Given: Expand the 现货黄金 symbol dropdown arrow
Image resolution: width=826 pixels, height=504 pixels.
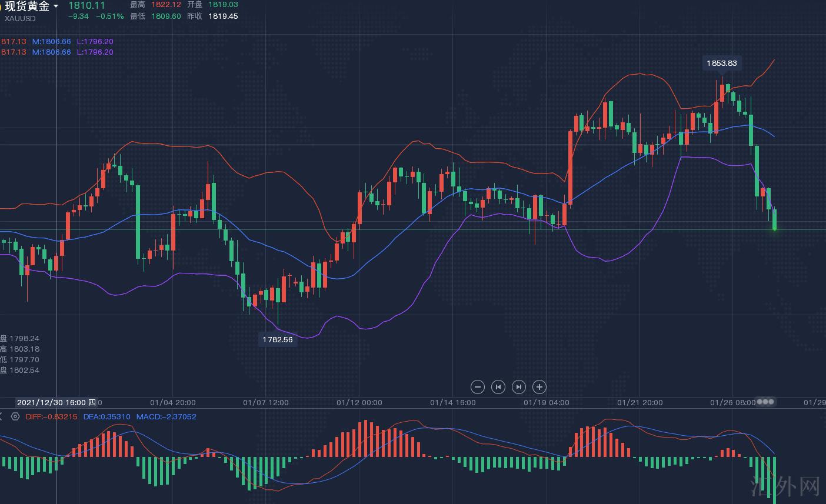Looking at the screenshot, I should click(x=56, y=6).
